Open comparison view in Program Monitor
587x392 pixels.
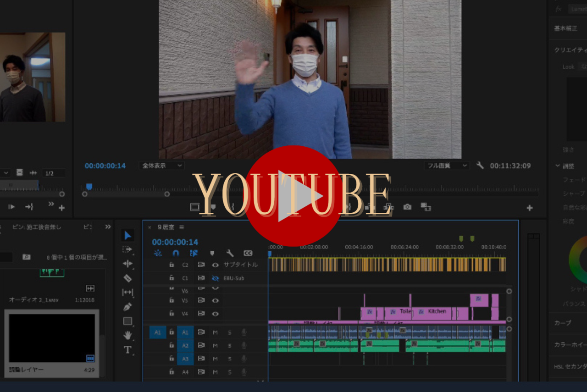click(426, 207)
